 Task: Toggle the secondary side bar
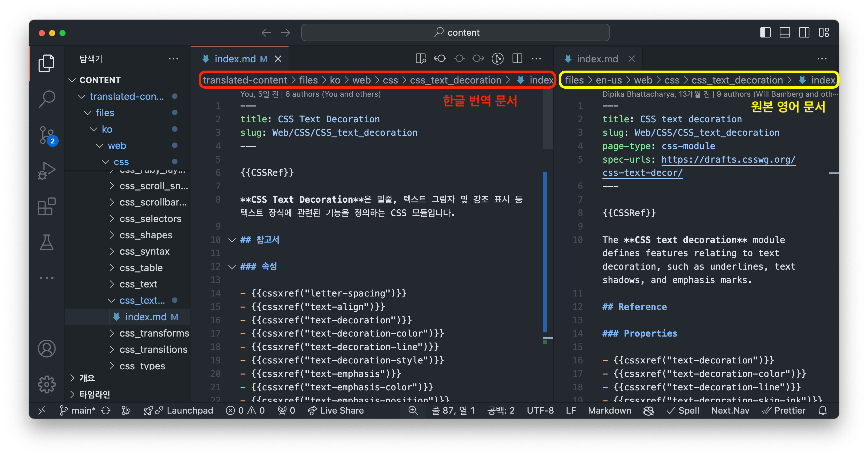(x=804, y=33)
